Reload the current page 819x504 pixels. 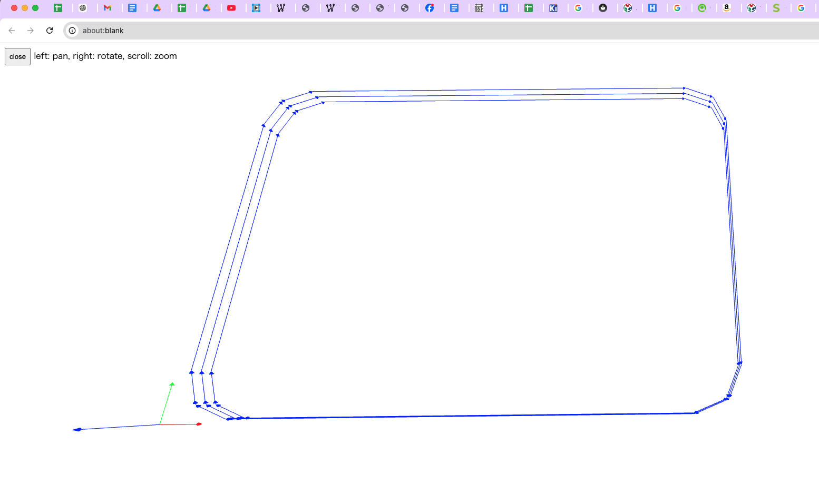point(50,31)
